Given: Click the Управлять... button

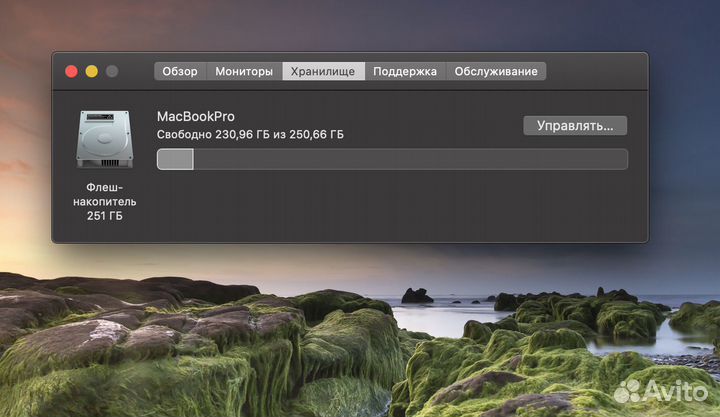Looking at the screenshot, I should 575,125.
